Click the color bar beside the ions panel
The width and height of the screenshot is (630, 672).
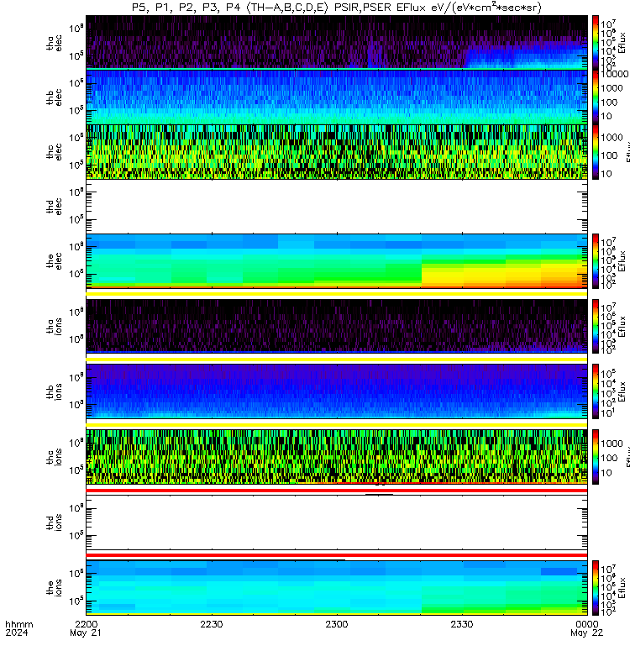596,587
